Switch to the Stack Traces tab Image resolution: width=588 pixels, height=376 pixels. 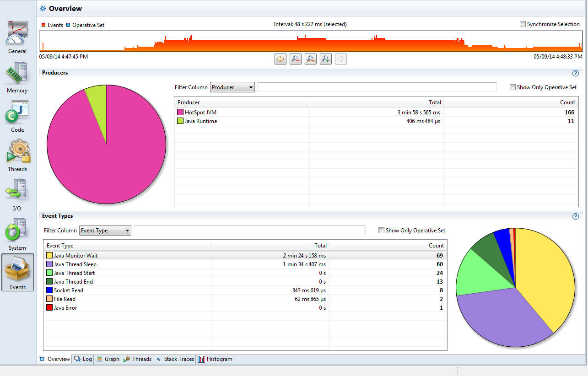click(x=175, y=359)
